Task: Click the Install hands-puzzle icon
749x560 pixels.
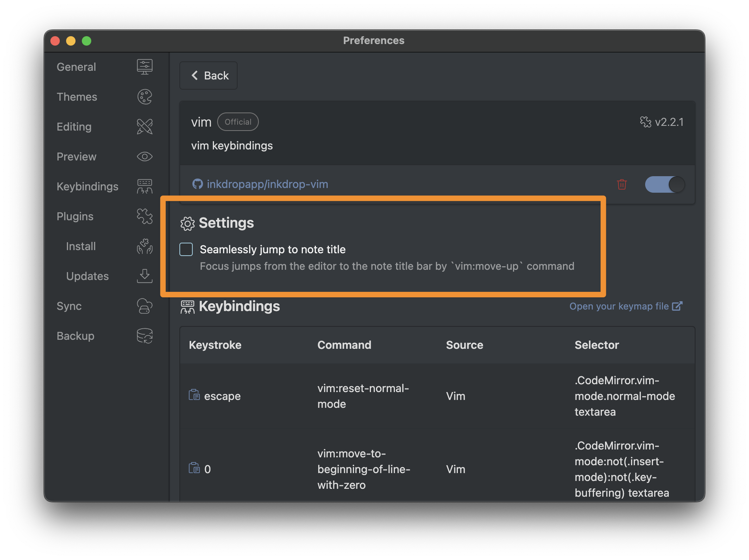Action: (144, 246)
